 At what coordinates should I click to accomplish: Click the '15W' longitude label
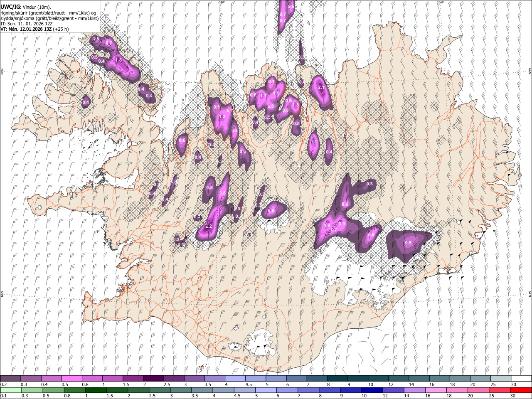pos(440,2)
